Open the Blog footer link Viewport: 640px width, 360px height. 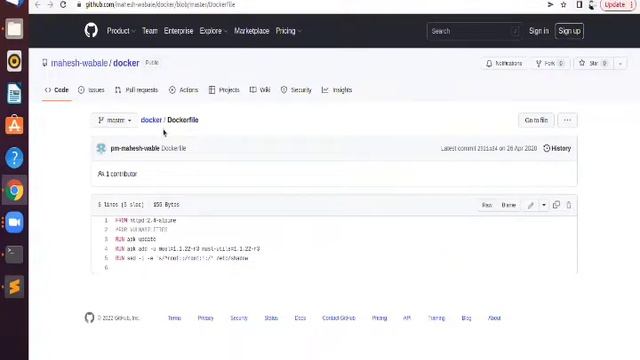click(x=466, y=318)
